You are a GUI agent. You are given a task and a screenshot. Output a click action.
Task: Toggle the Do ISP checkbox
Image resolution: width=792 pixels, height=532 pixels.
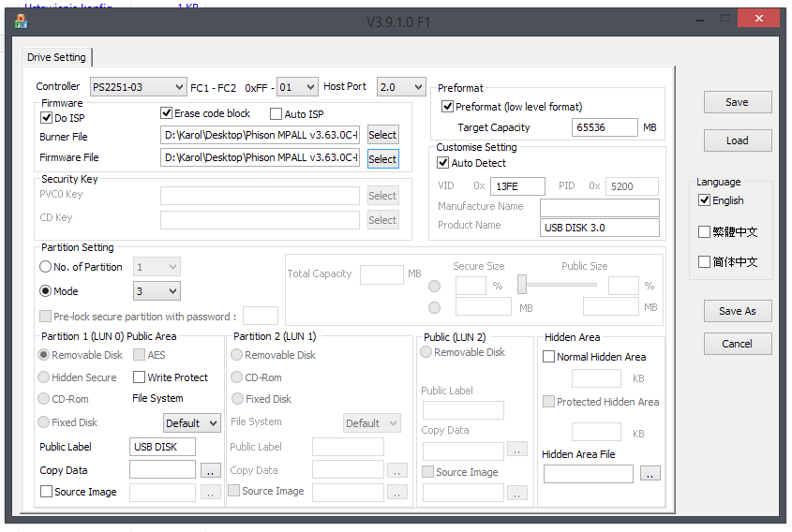pyautogui.click(x=46, y=118)
